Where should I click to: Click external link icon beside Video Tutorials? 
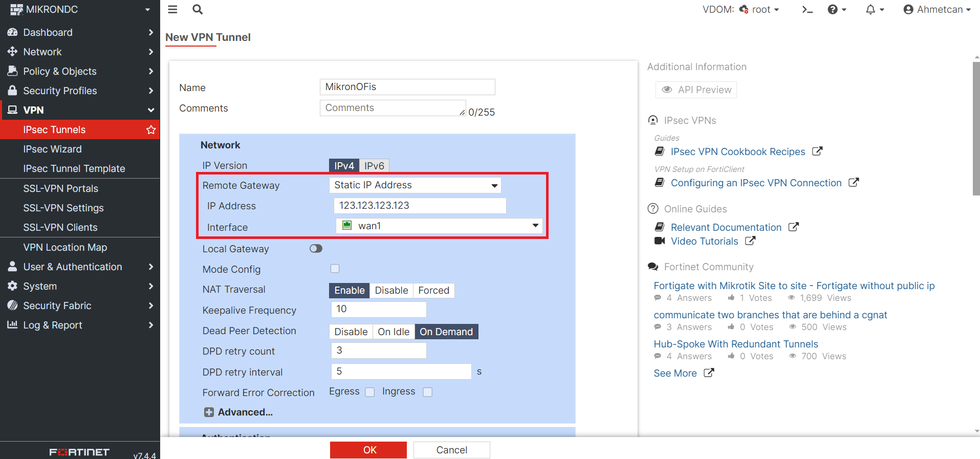tap(750, 241)
